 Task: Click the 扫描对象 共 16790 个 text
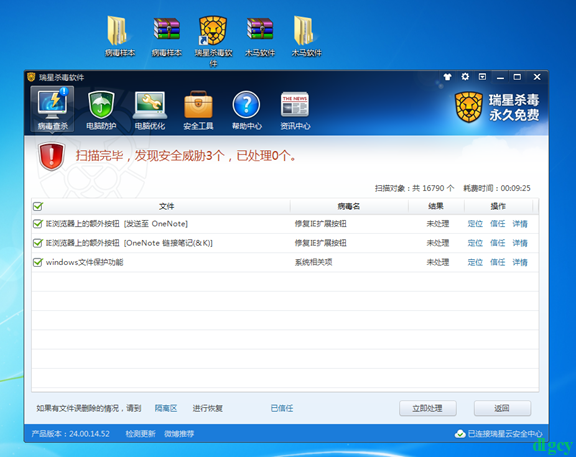point(414,188)
